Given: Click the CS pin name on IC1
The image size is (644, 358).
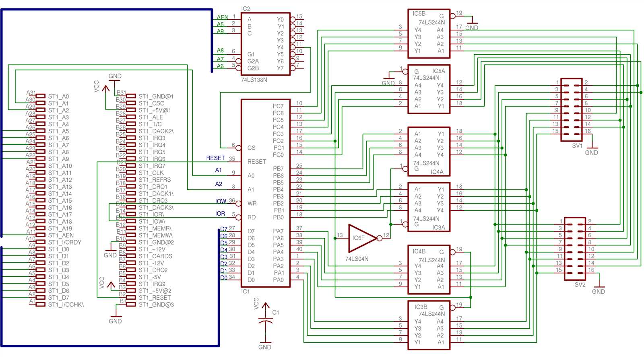Looking at the screenshot, I should click(x=252, y=148).
